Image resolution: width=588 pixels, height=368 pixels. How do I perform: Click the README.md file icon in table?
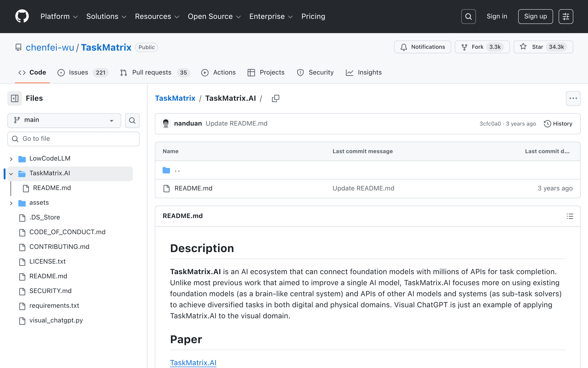167,188
